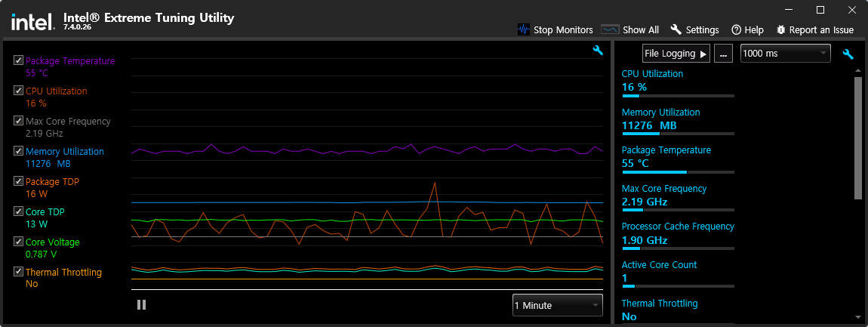This screenshot has height=327, width=868.
Task: Click Thermal Throttling label in the legend
Action: [x=63, y=272]
